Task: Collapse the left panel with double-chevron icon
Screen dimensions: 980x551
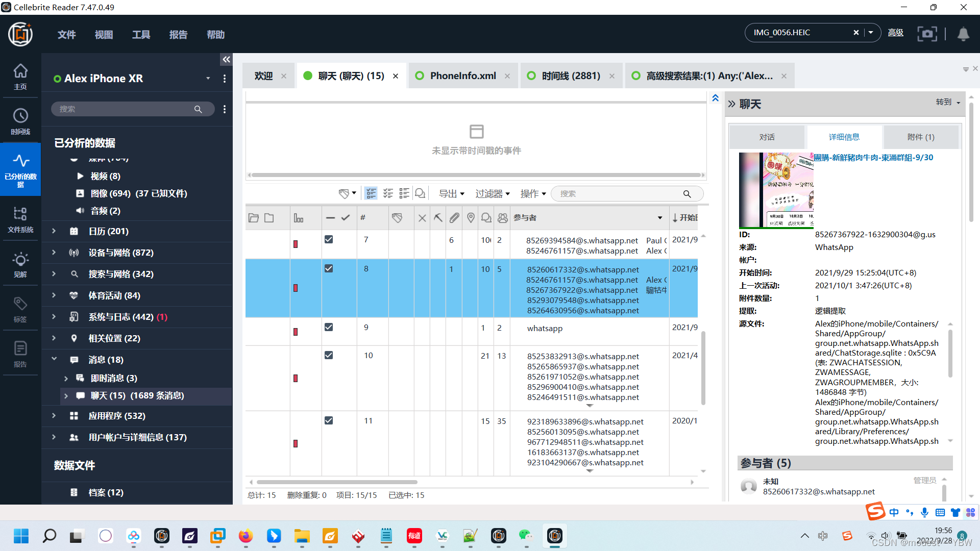Action: click(x=226, y=60)
